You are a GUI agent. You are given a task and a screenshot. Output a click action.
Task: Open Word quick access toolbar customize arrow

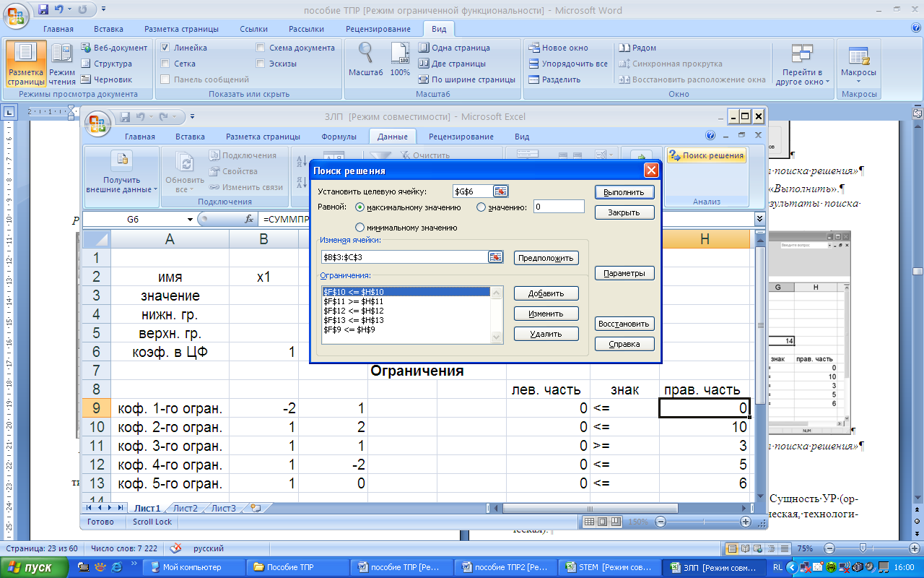[103, 10]
